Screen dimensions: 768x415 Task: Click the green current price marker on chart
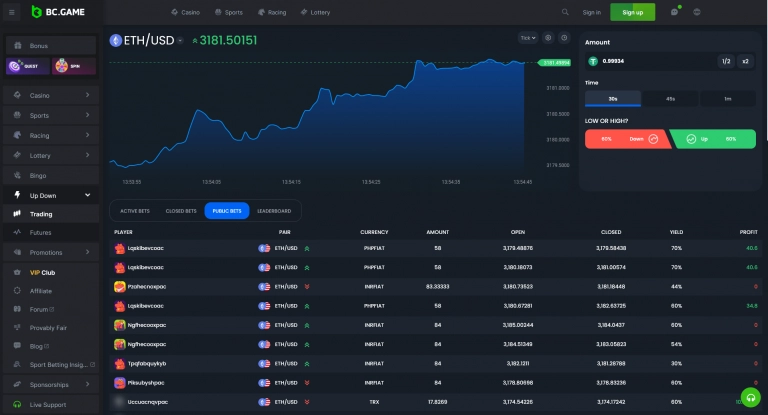click(554, 63)
